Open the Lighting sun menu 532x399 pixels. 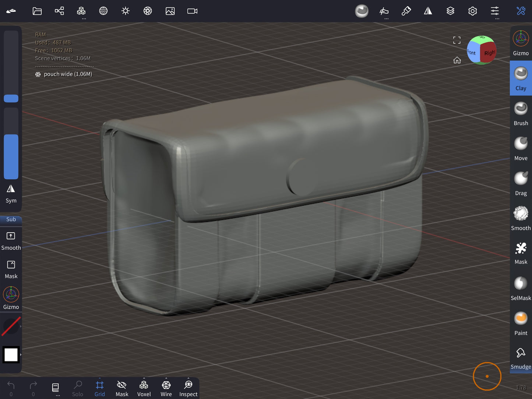point(126,11)
